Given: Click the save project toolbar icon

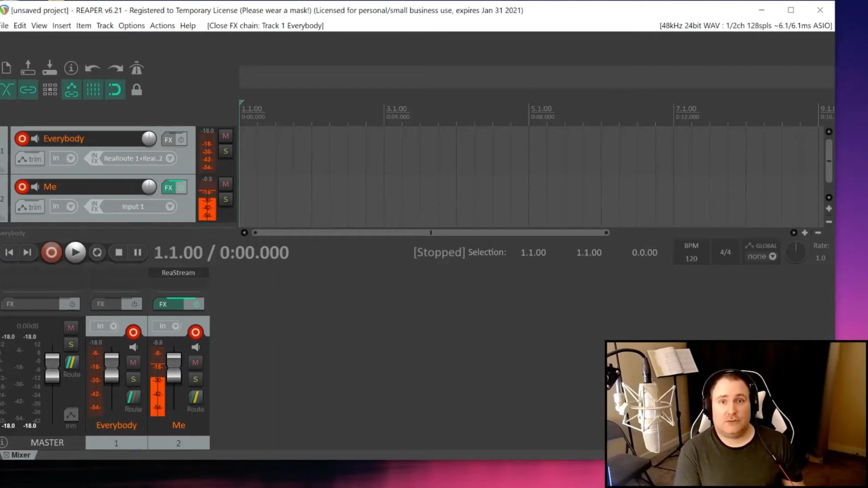Looking at the screenshot, I should (x=49, y=68).
